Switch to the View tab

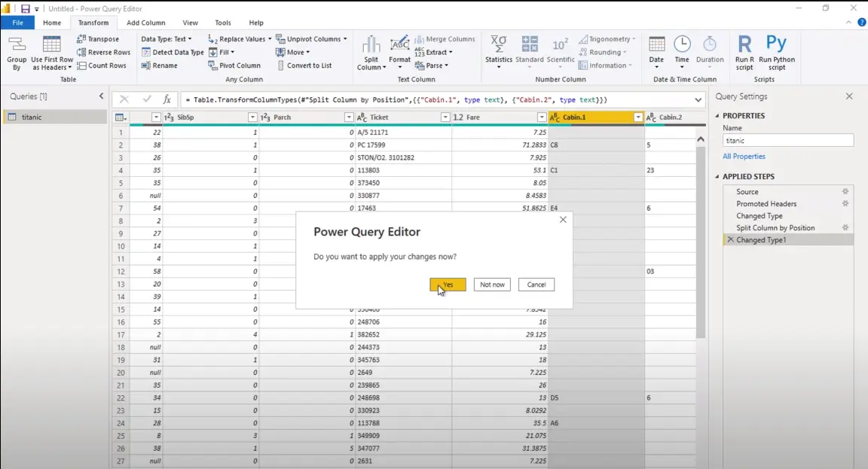pyautogui.click(x=190, y=23)
